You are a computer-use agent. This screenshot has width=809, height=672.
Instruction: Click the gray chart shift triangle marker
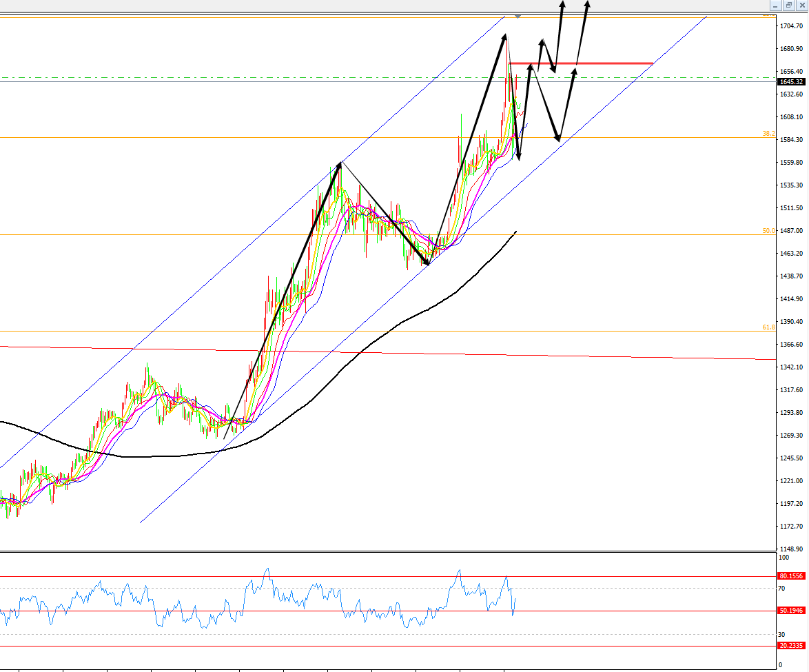[x=518, y=14]
